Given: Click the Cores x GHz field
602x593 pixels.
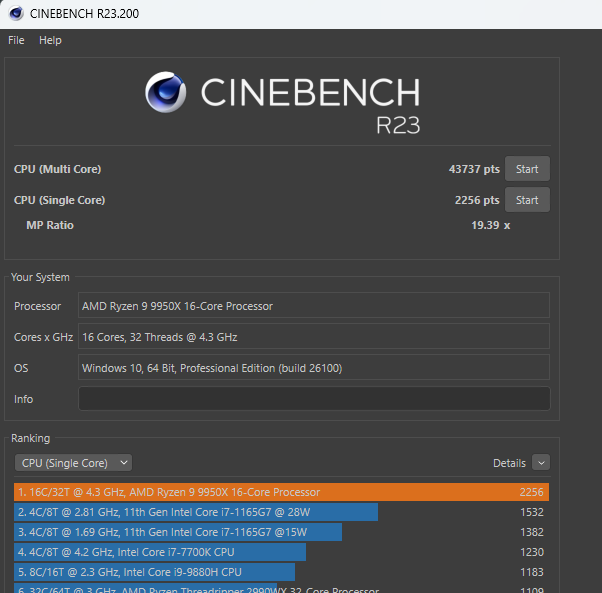Looking at the screenshot, I should tap(314, 337).
